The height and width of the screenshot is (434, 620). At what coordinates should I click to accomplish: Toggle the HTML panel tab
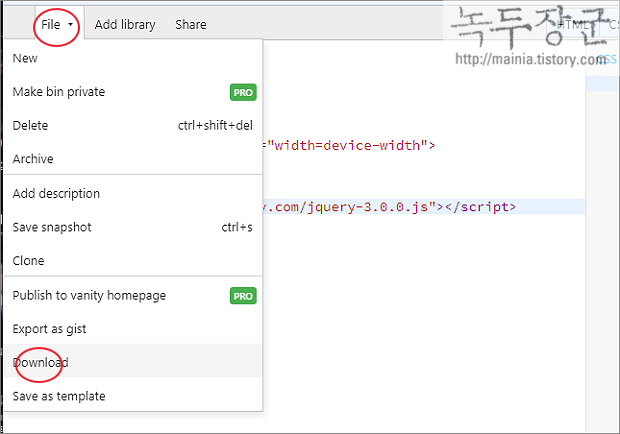coord(573,25)
